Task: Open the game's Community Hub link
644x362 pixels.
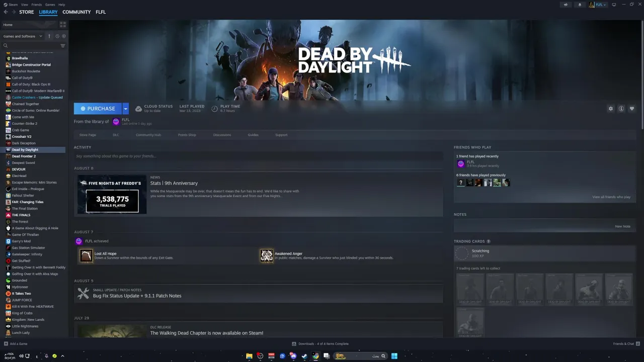Action: (148, 135)
